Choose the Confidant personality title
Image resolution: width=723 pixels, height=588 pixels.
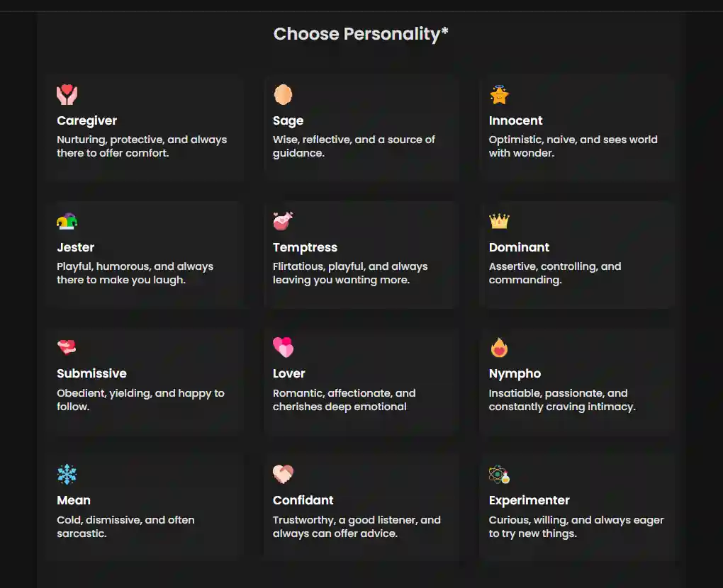click(x=303, y=500)
